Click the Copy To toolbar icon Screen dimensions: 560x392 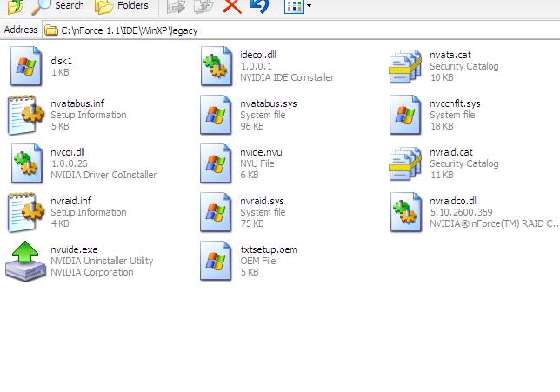click(x=203, y=6)
